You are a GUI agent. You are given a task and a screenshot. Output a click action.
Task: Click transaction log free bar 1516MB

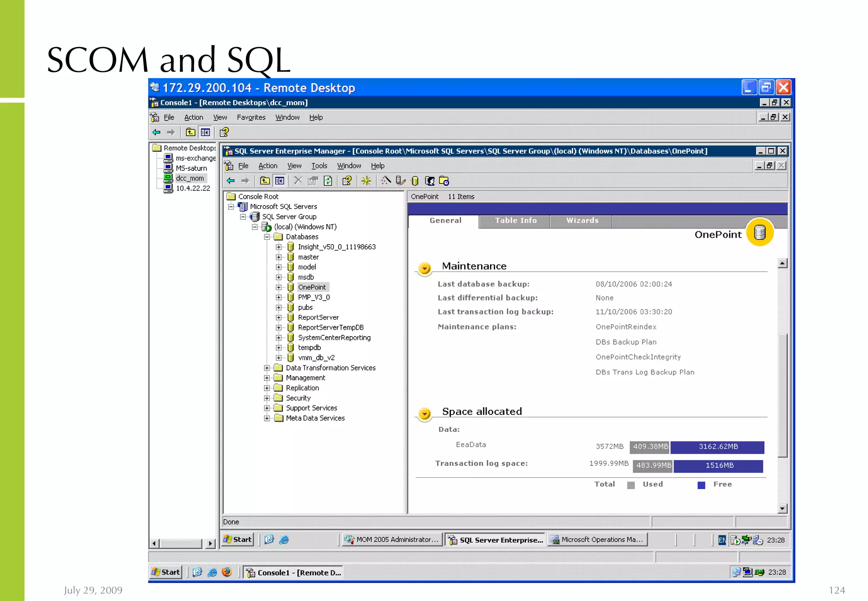[x=718, y=466]
